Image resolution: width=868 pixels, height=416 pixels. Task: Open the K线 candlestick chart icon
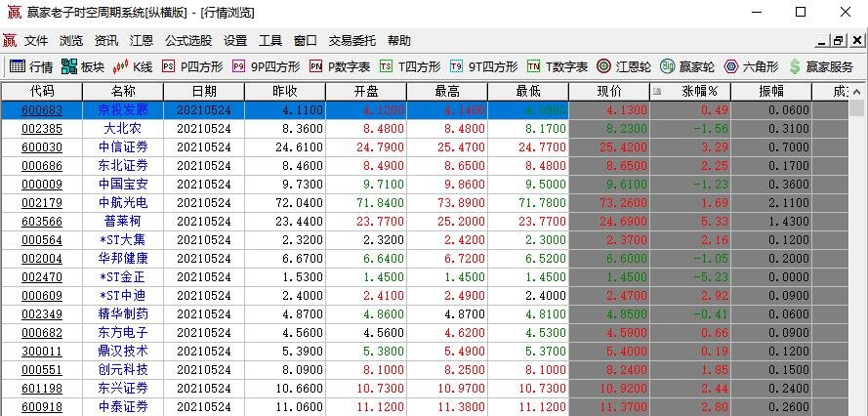tap(120, 66)
